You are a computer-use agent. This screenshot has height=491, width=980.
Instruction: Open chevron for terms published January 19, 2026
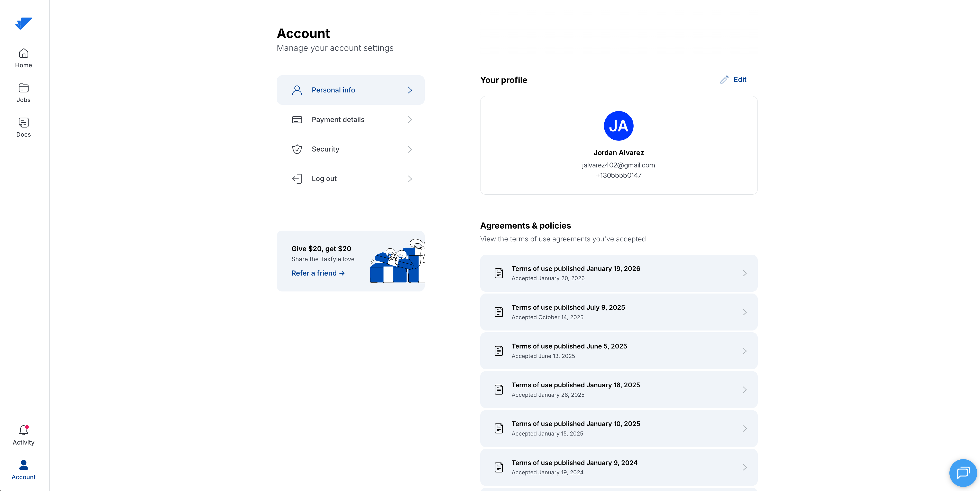[x=745, y=273]
